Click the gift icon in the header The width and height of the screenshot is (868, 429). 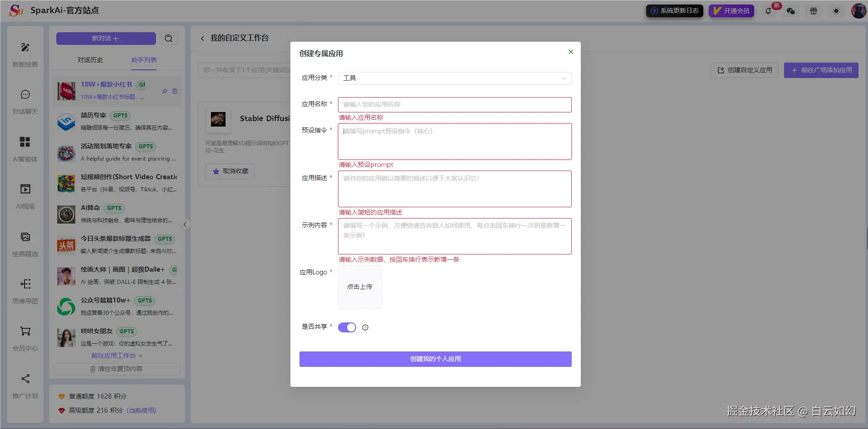coord(813,11)
